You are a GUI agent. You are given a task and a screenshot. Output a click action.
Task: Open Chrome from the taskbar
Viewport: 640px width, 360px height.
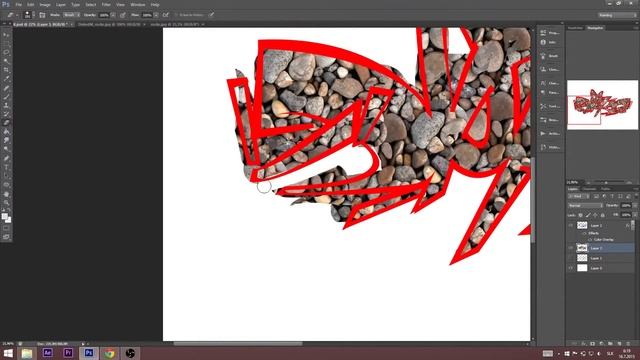click(x=109, y=353)
